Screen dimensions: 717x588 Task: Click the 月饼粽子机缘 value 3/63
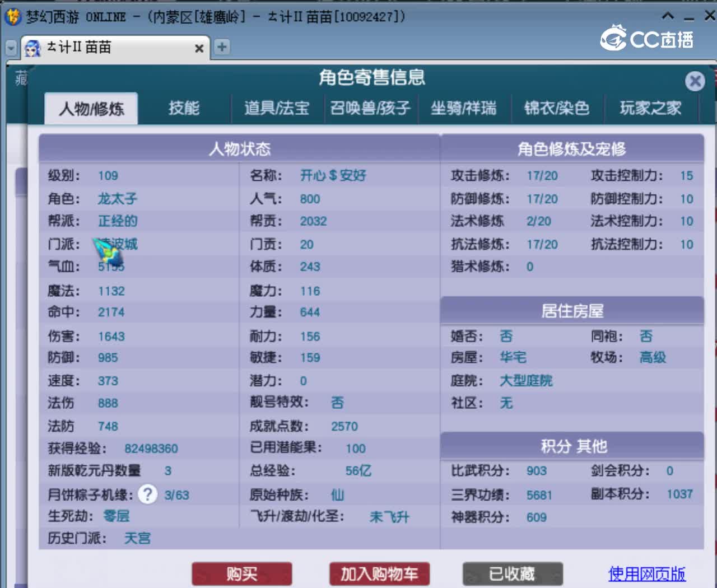tap(176, 495)
